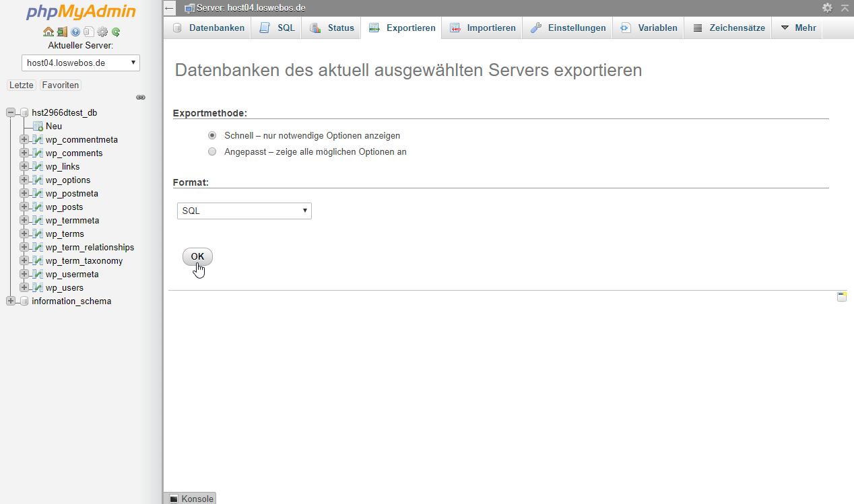Screen dimensions: 854x504
Task: Click the Favoriten button
Action: point(60,85)
